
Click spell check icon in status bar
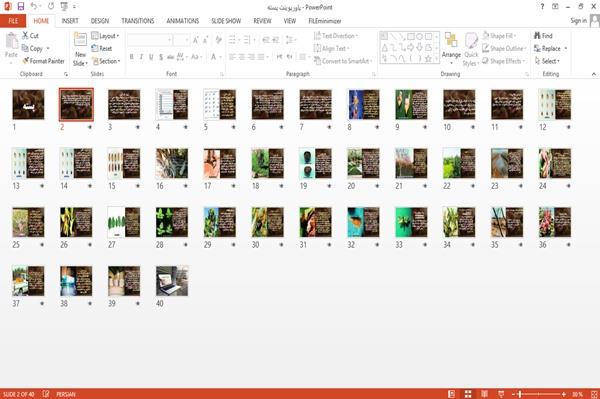[x=46, y=394]
